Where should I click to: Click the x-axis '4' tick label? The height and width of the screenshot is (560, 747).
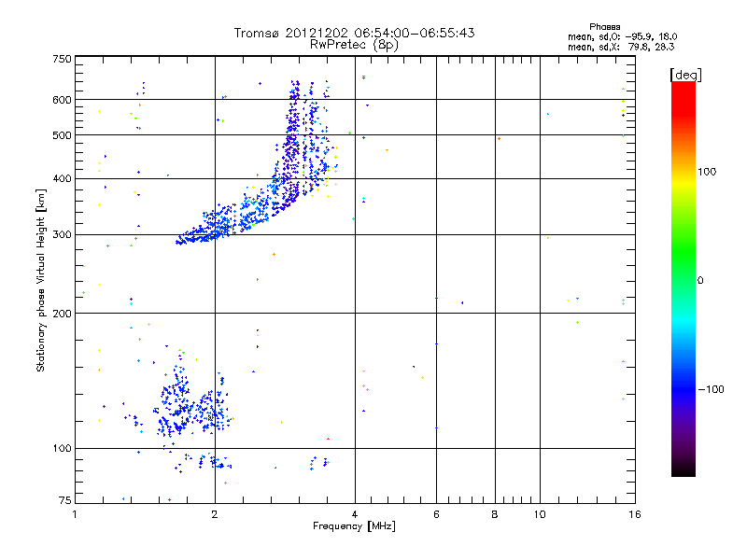tap(355, 514)
